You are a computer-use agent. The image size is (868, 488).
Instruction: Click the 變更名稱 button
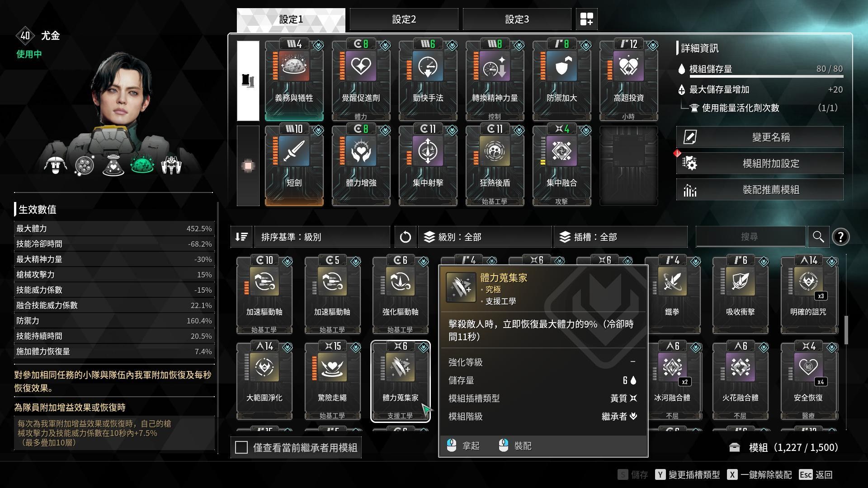click(760, 137)
